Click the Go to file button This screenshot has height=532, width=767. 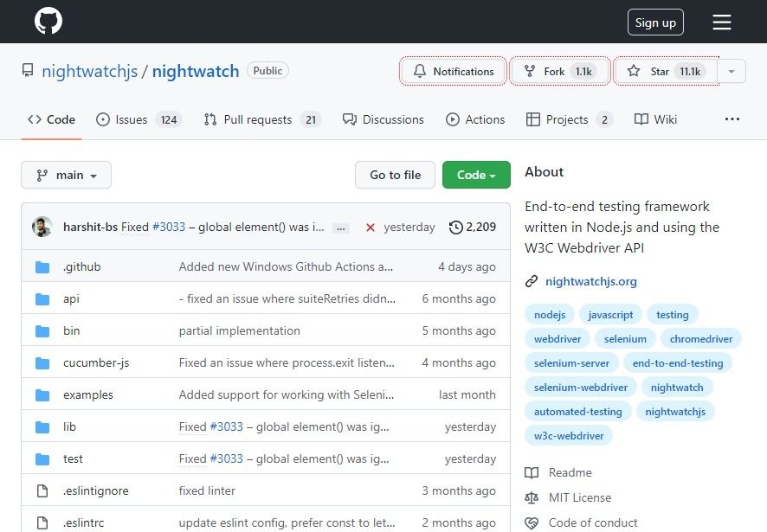[x=396, y=175]
